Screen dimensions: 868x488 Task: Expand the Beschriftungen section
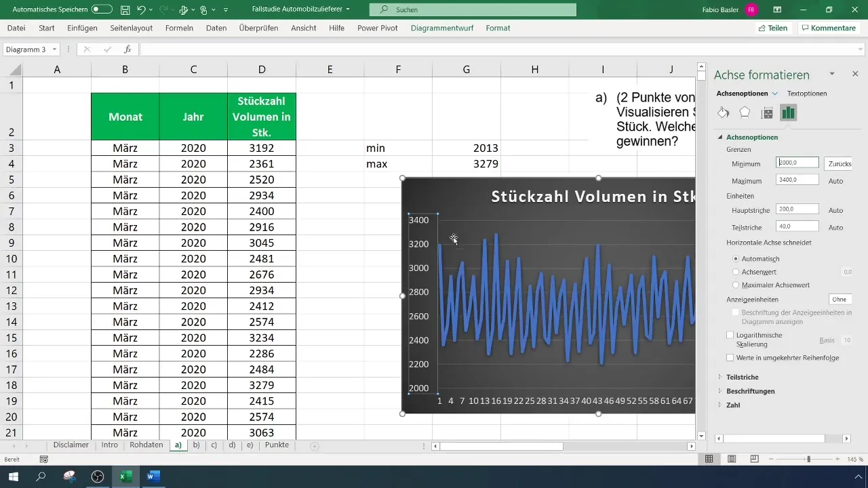(720, 391)
